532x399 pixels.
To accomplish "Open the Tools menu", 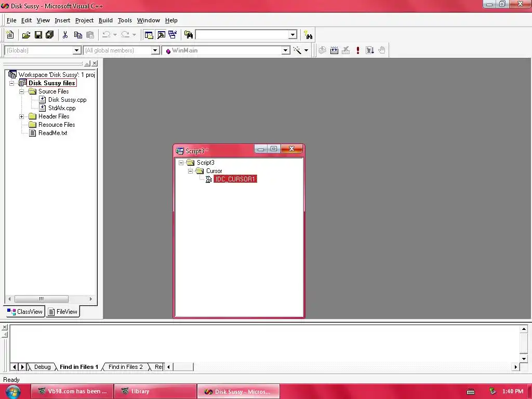I will coord(125,20).
